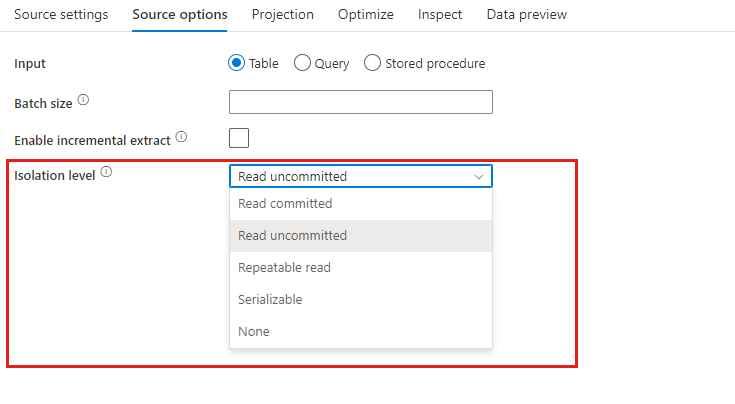Select the Table radio button
Screen dimensions: 735x404
click(x=236, y=63)
